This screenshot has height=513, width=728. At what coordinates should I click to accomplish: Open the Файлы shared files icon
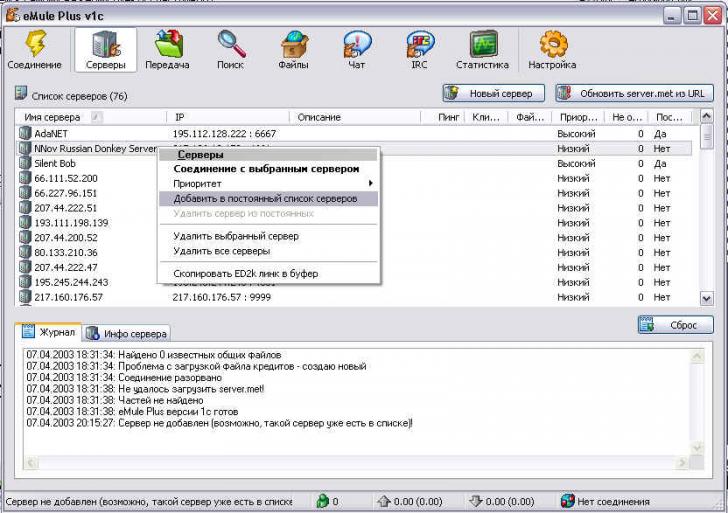293,46
